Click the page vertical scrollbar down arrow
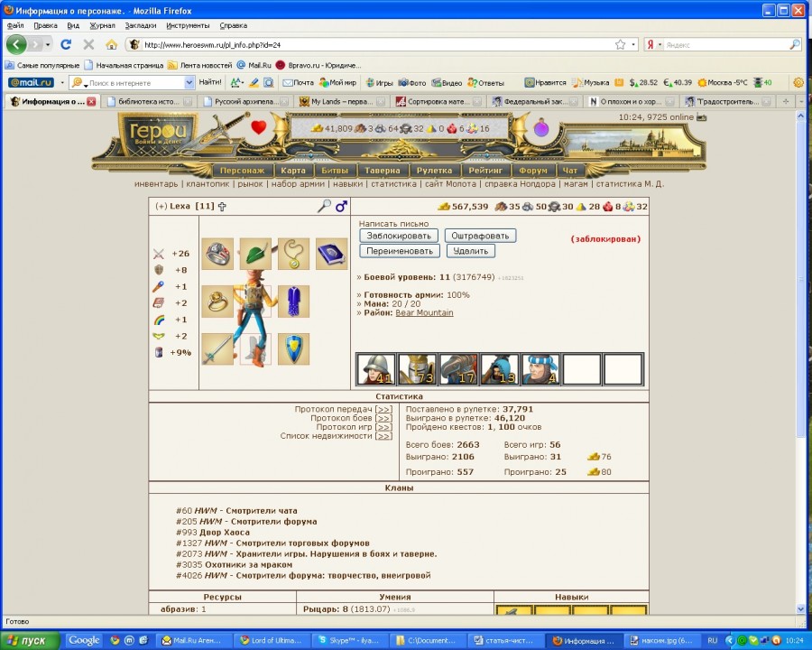This screenshot has width=812, height=650. click(800, 608)
